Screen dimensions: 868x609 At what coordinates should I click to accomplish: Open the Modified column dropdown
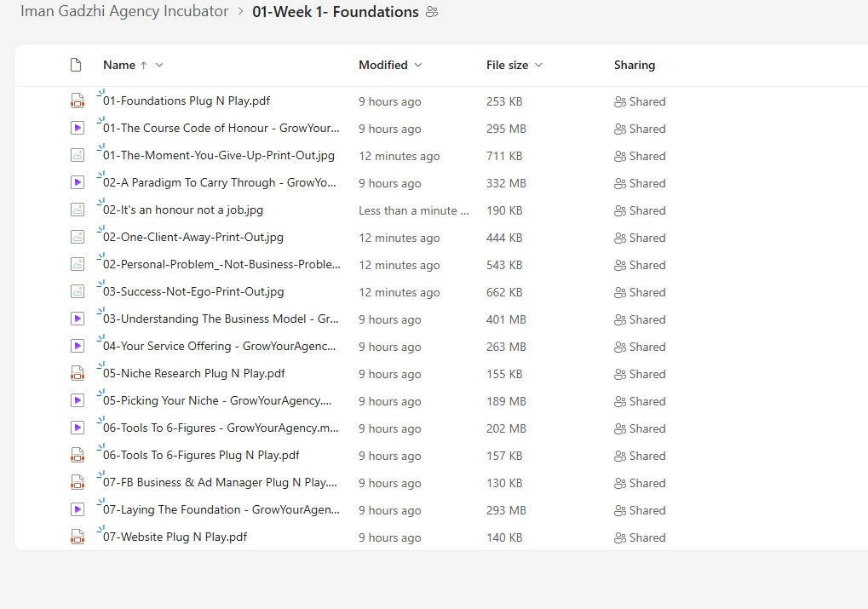click(417, 65)
